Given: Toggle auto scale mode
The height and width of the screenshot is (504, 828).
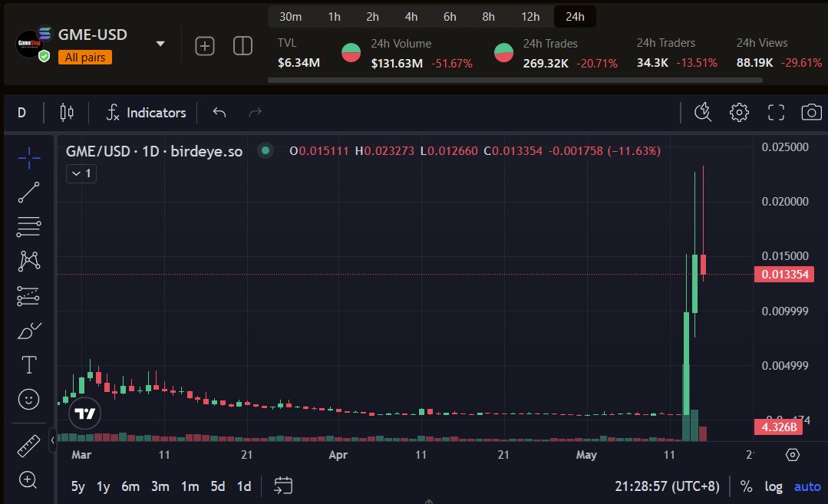Looking at the screenshot, I should tap(807, 486).
